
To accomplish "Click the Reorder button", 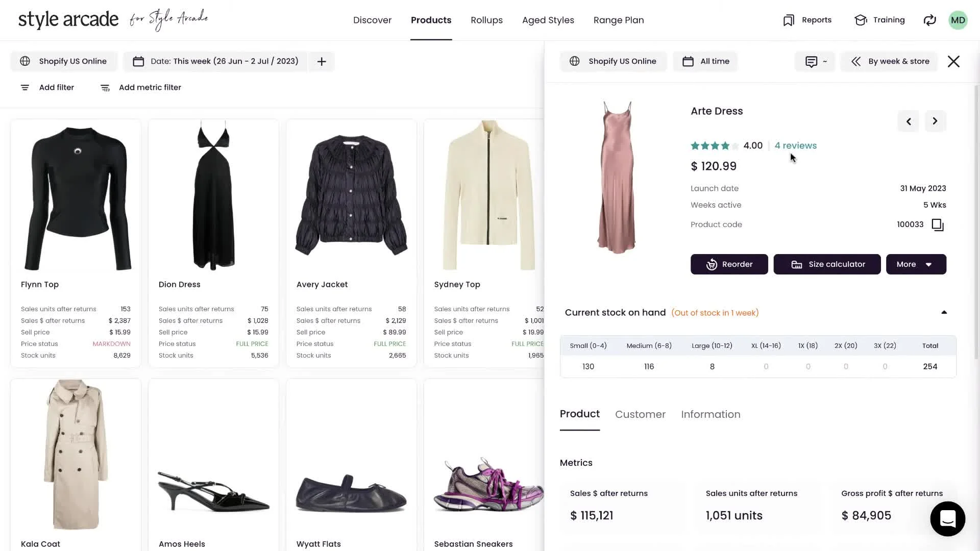I will pos(729,264).
